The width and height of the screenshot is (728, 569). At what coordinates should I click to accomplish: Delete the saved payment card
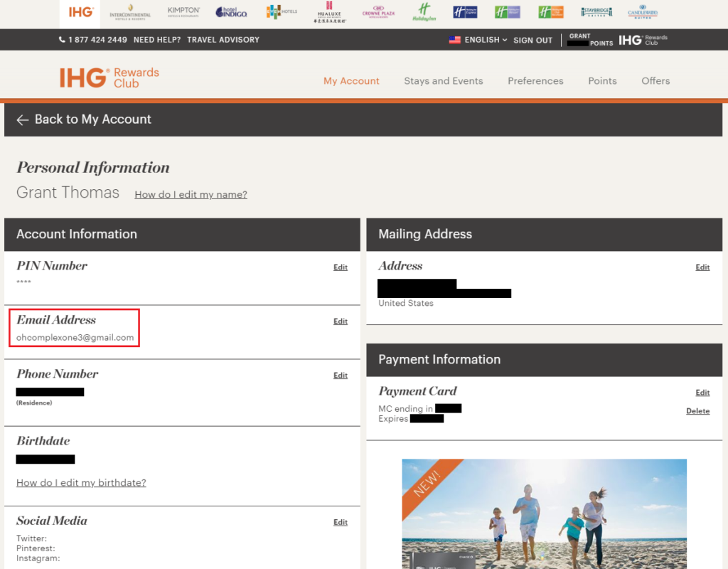click(x=697, y=410)
